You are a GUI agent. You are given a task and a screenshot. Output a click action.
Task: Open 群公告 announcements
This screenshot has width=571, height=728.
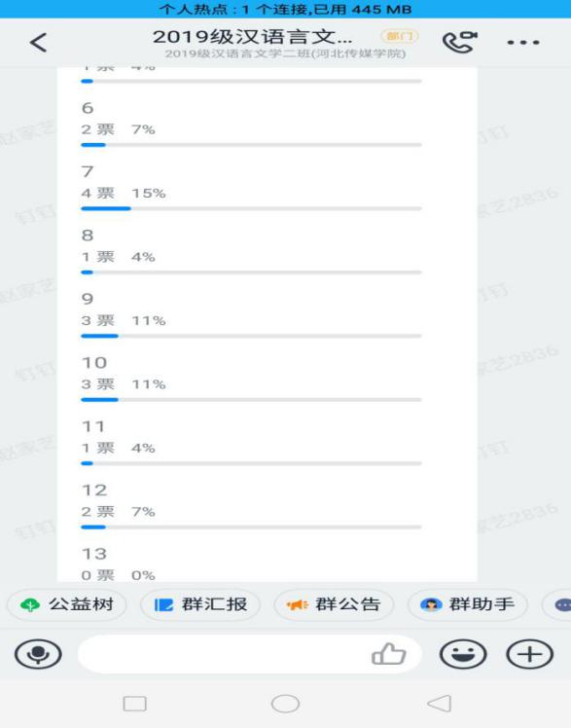(x=334, y=604)
